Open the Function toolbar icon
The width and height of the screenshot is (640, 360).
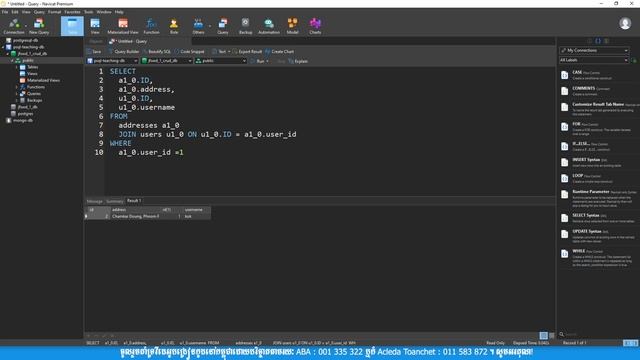pos(151,26)
